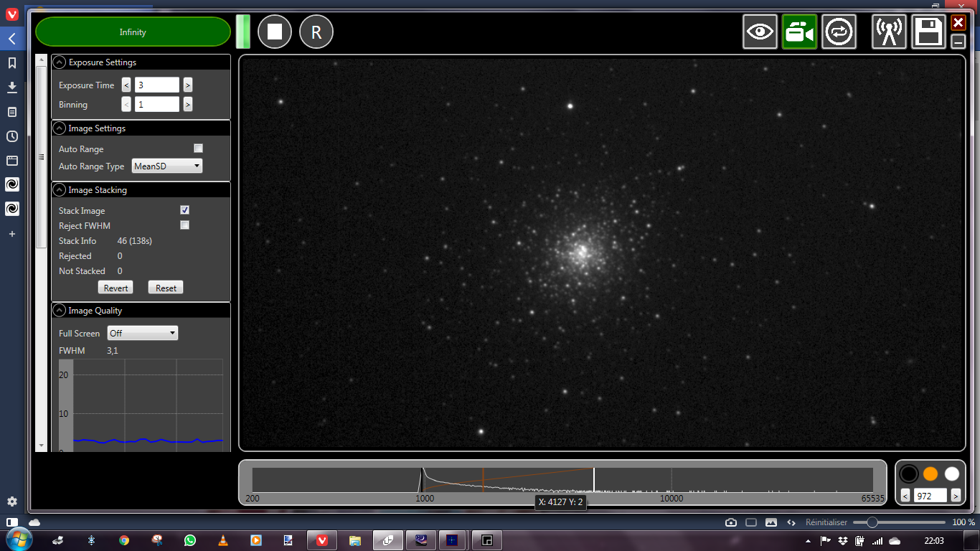Click the orange vertical marker on histogram
Screen dimensions: 980x551
[x=483, y=479]
